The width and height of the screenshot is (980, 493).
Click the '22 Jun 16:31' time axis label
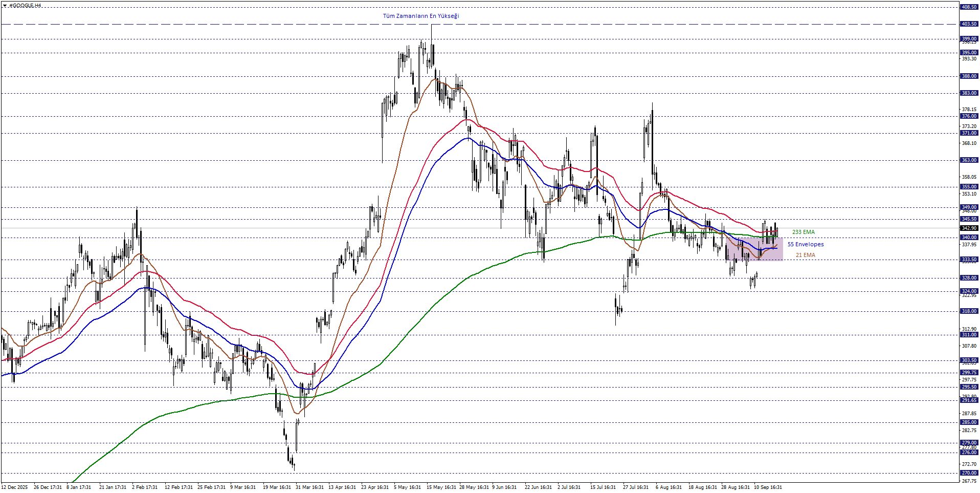[538, 487]
